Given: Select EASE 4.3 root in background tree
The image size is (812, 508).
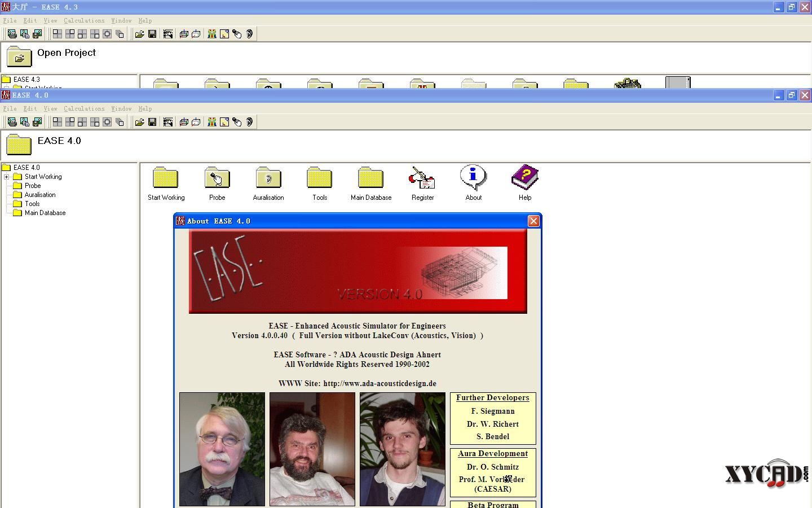Looking at the screenshot, I should (x=27, y=80).
